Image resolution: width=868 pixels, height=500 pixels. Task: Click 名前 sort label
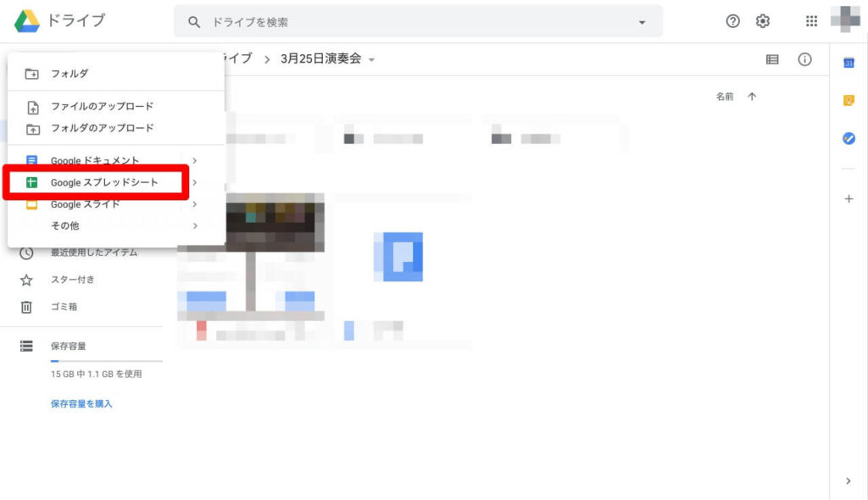coord(725,97)
